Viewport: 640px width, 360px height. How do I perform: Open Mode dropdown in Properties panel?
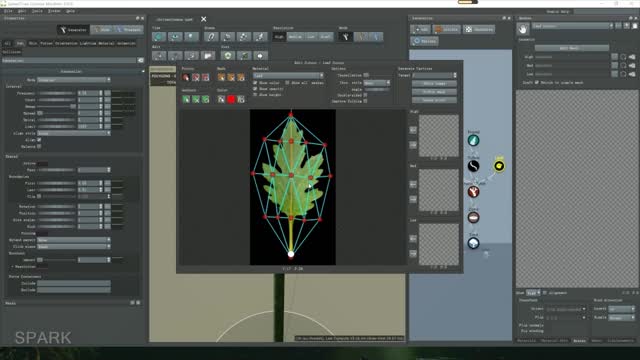point(74,80)
